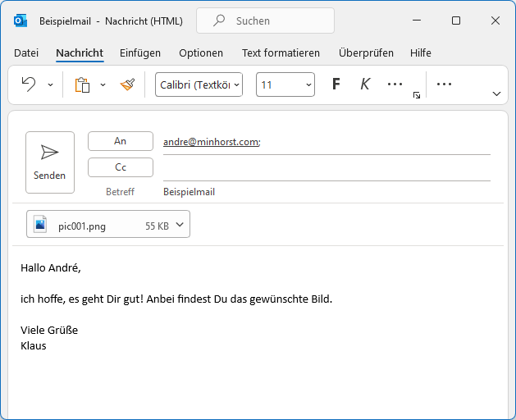Click the pic001.png attachment file icon
This screenshot has width=516, height=420.
[x=41, y=225]
